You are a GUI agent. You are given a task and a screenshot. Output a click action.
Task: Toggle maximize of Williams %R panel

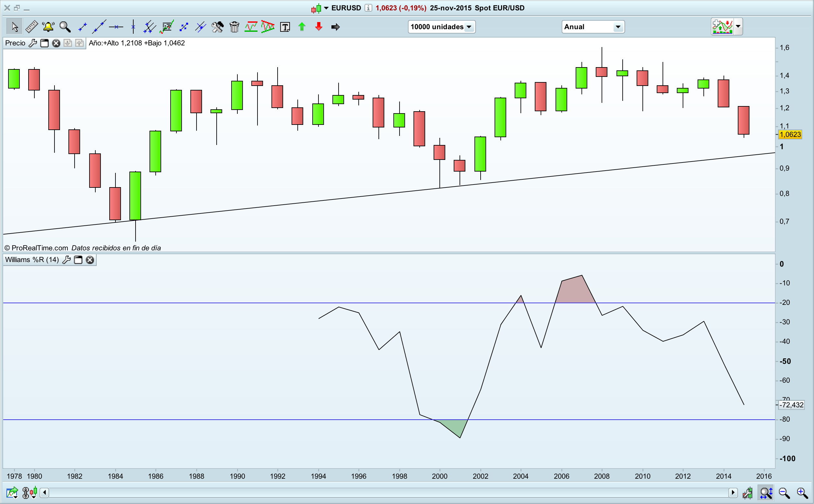pos(78,260)
